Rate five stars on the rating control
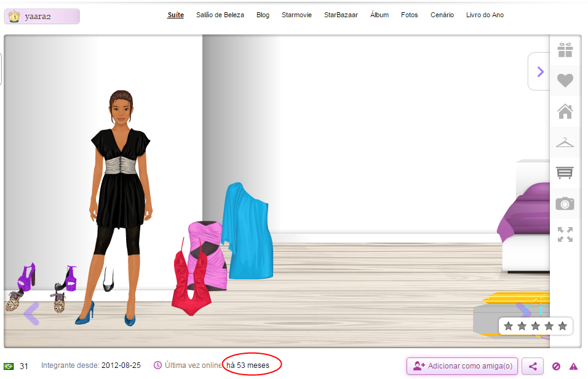The image size is (588, 379). (562, 327)
